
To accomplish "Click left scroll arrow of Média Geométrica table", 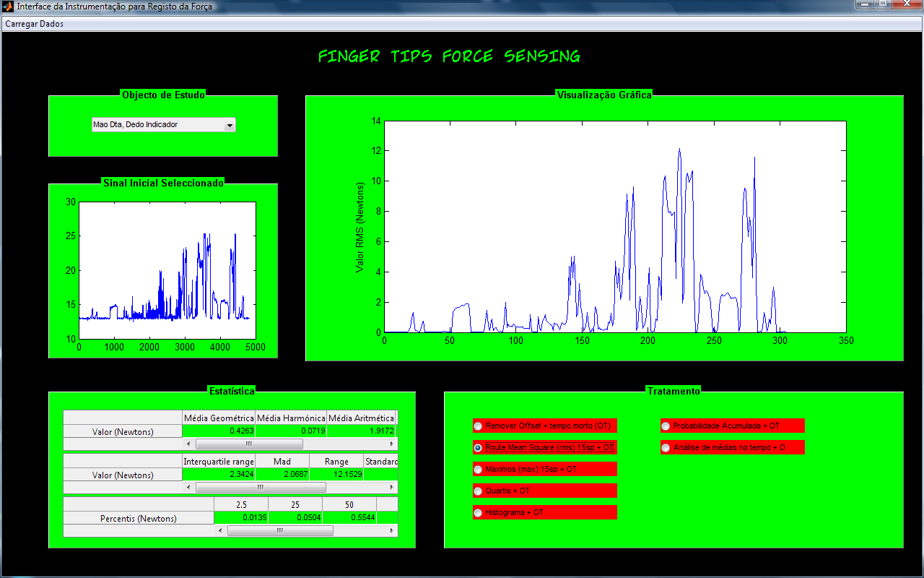I will coord(188,444).
